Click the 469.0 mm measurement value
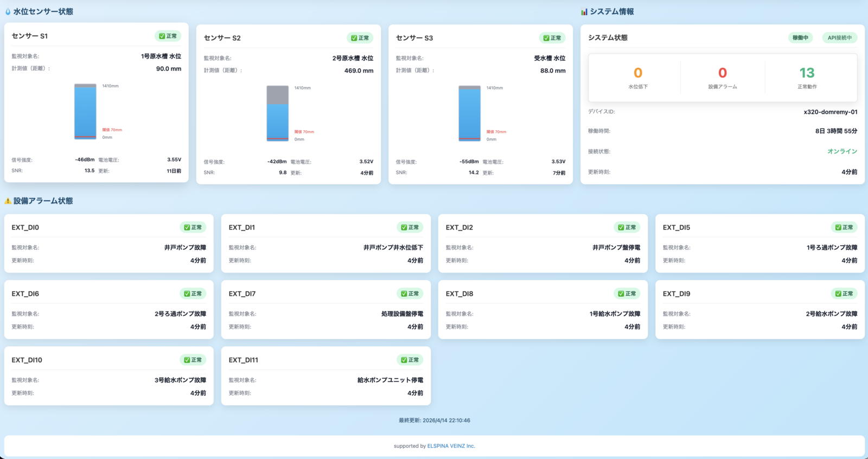This screenshot has width=868, height=459. coord(359,71)
